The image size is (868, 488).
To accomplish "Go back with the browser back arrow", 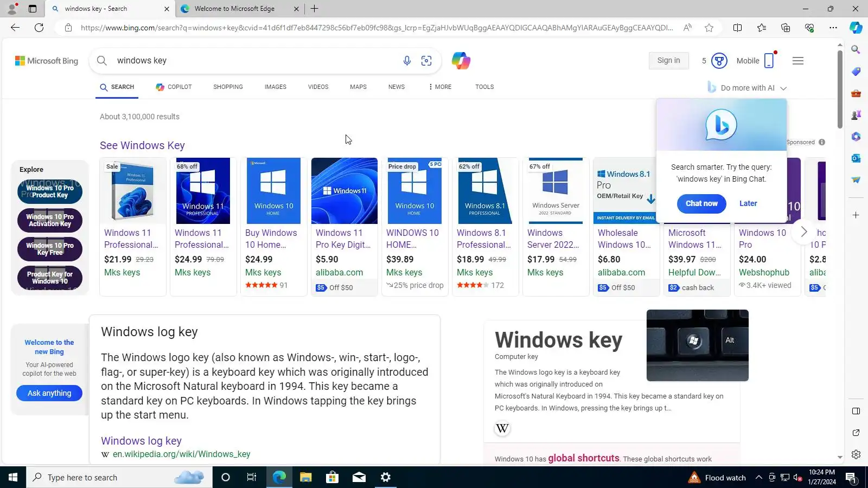I will [x=15, y=28].
